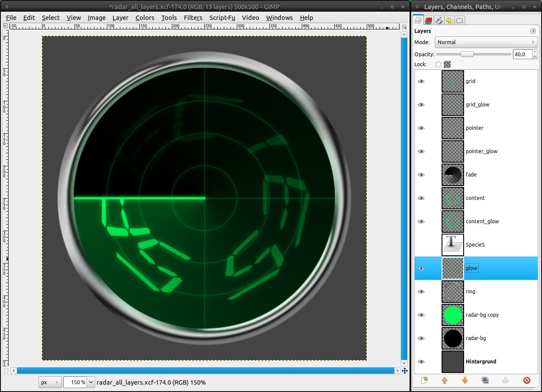Viewport: 542px width, 392px height.
Task: Switch to the Channels dock tab
Action: [x=429, y=20]
